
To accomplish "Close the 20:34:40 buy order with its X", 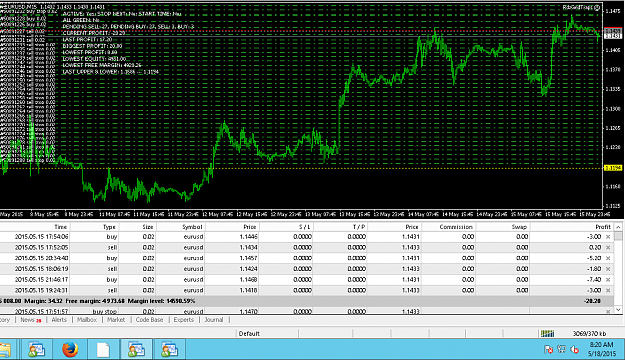I will click(x=608, y=258).
